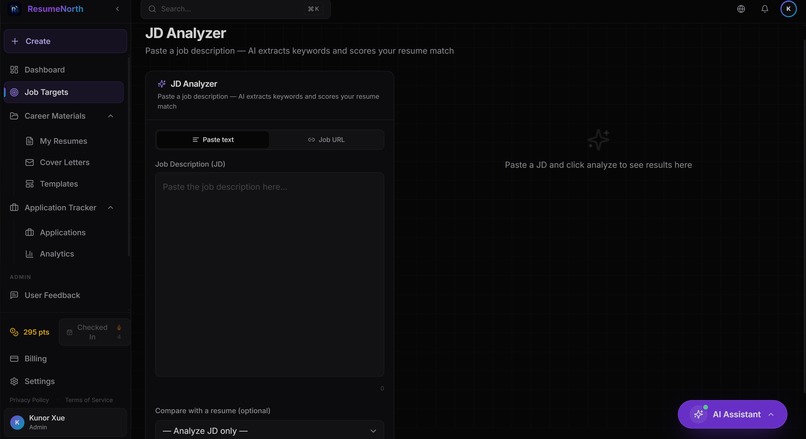Click the 295 pts points balance
The image size is (806, 439).
[30, 332]
